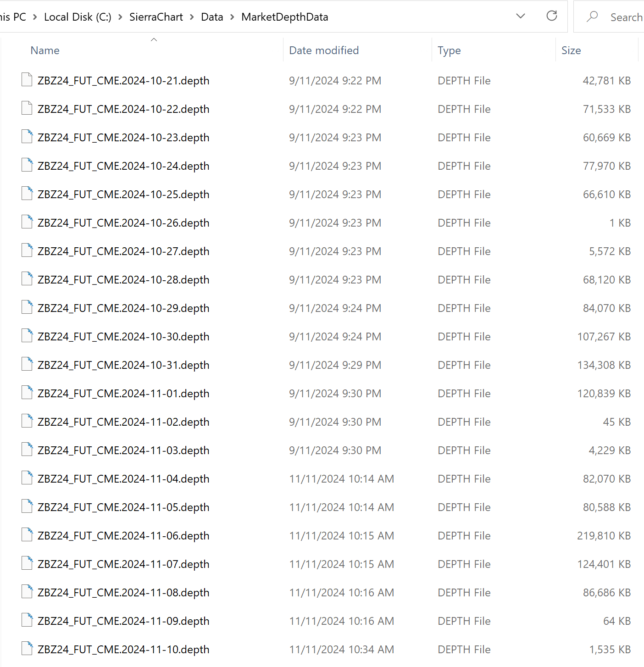Screen dimensions: 644x667
Task: Click date 9/11/2024 9:29 PM
Action: click(x=335, y=365)
